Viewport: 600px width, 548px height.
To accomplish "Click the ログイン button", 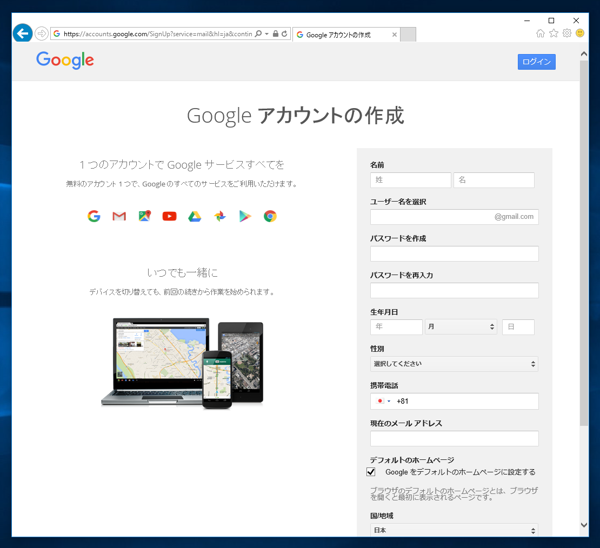I will pos(536,62).
